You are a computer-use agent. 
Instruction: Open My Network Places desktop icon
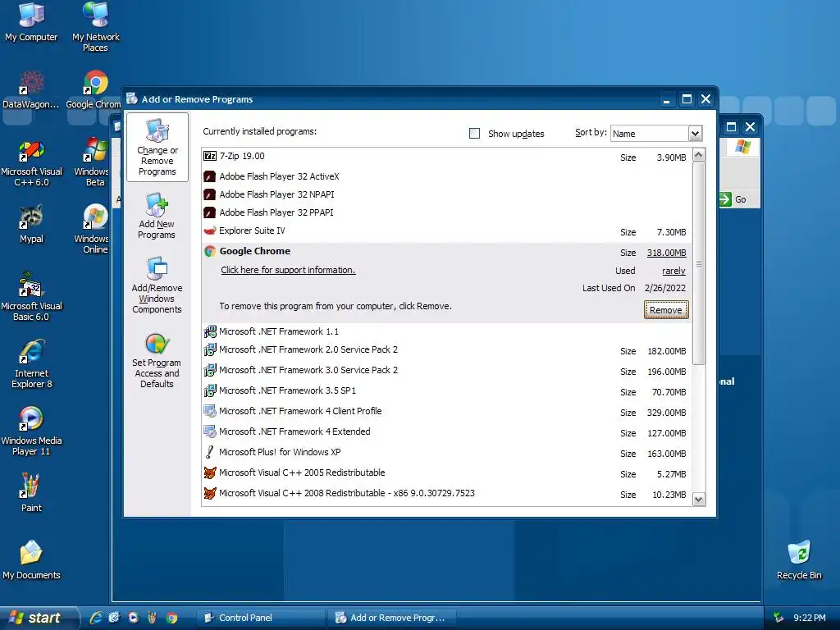tap(96, 27)
